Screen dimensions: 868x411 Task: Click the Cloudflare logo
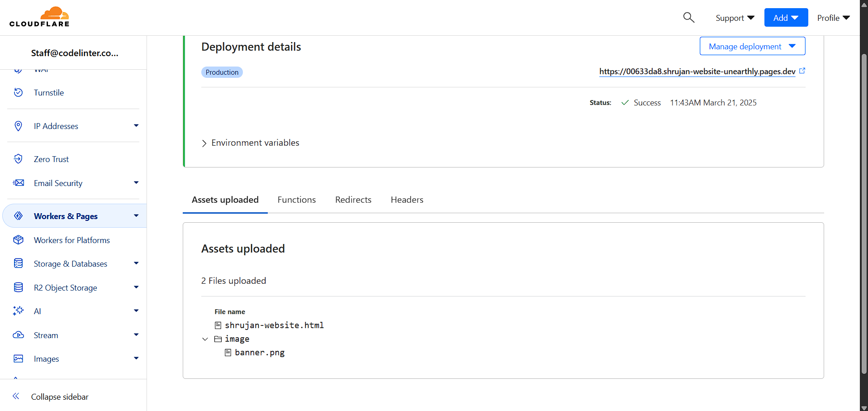click(x=39, y=17)
